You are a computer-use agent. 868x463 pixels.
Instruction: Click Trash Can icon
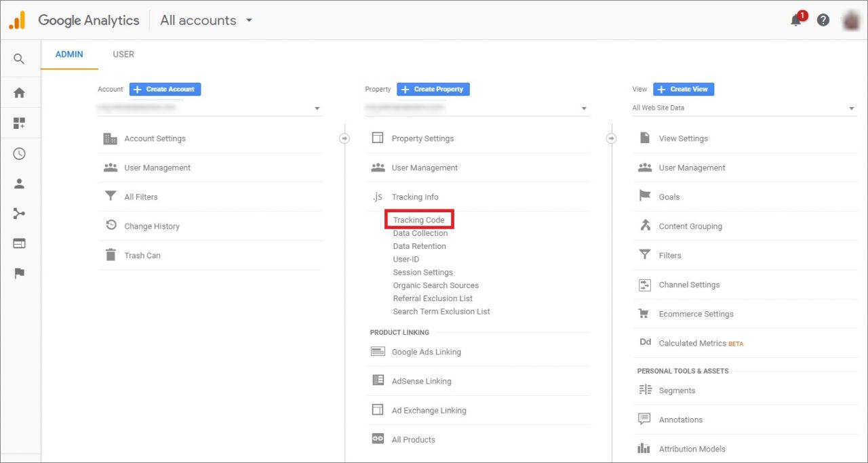click(x=111, y=255)
